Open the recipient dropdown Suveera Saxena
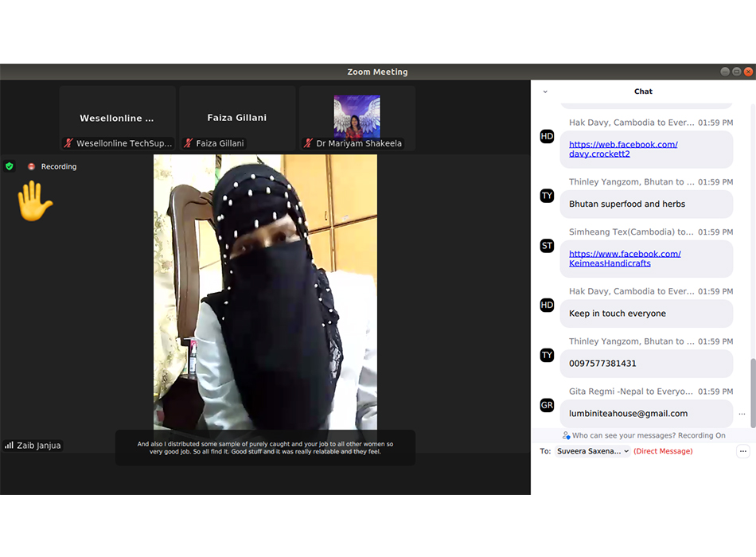The height and width of the screenshot is (557, 756). [x=593, y=451]
